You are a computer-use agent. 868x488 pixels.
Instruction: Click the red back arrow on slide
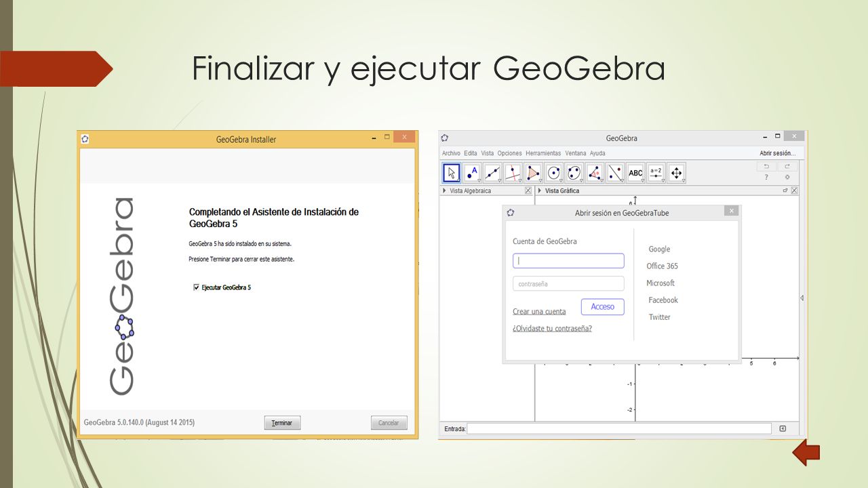pyautogui.click(x=806, y=453)
